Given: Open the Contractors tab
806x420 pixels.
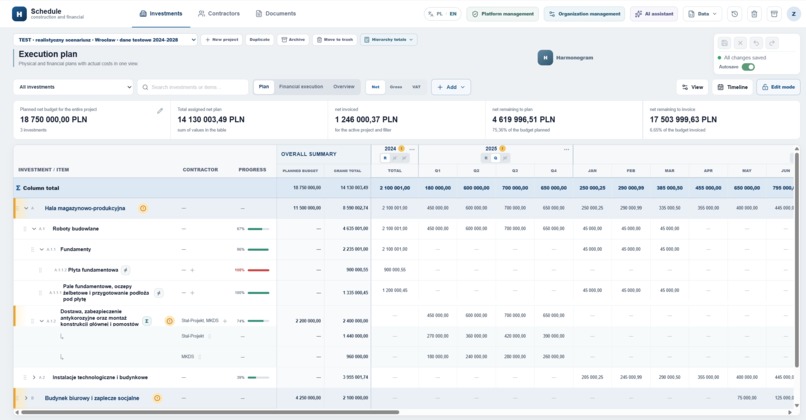Looking at the screenshot, I should tap(219, 14).
